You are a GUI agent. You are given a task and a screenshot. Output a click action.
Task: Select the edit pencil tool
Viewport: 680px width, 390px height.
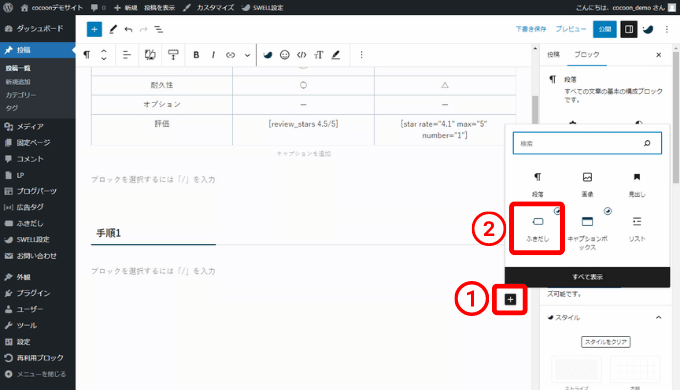click(x=113, y=29)
